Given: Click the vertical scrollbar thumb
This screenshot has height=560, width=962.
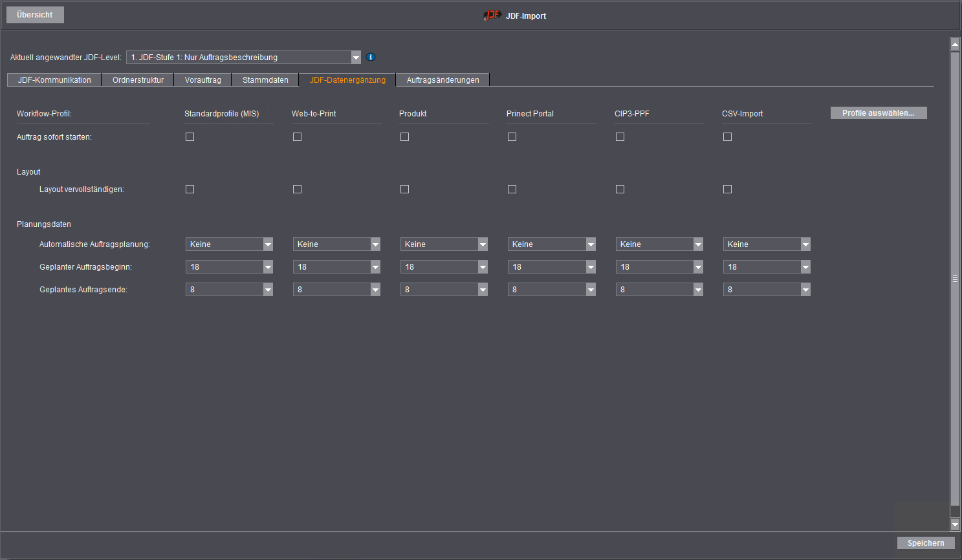Looking at the screenshot, I should (x=955, y=279).
